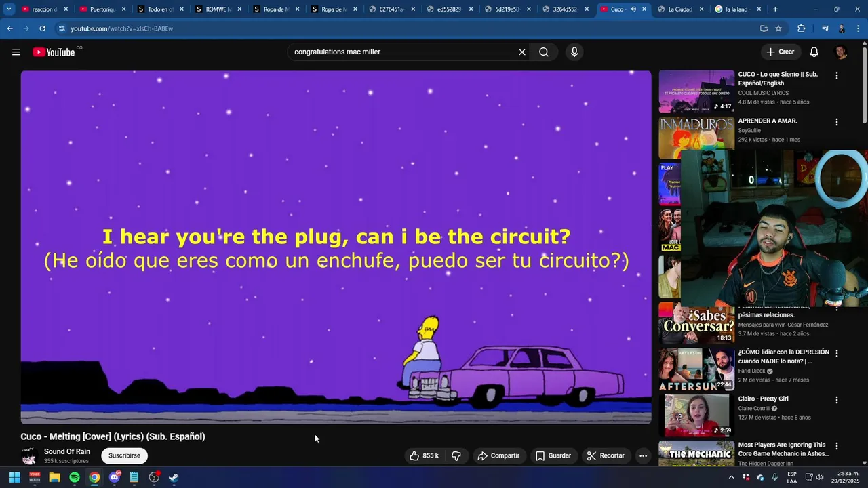Close the Cuco YouTube tab
This screenshot has height=488, width=868.
coord(644,9)
